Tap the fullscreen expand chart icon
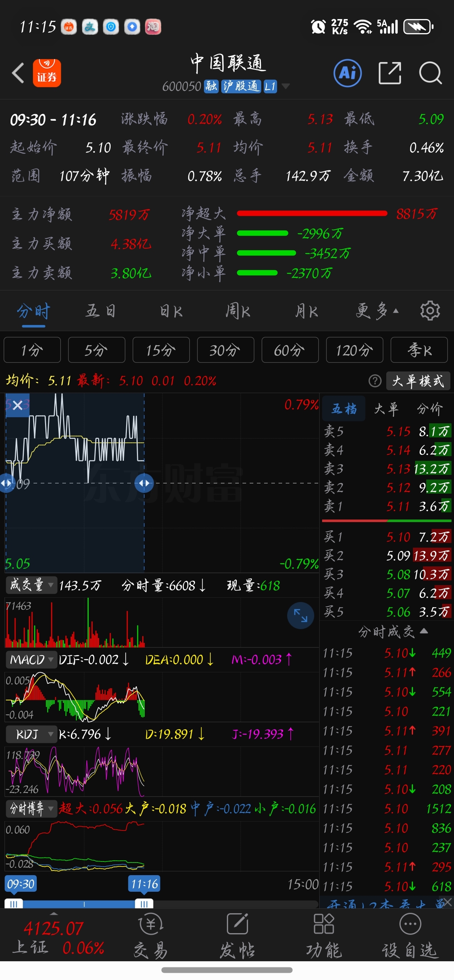This screenshot has height=980, width=454. [300, 615]
